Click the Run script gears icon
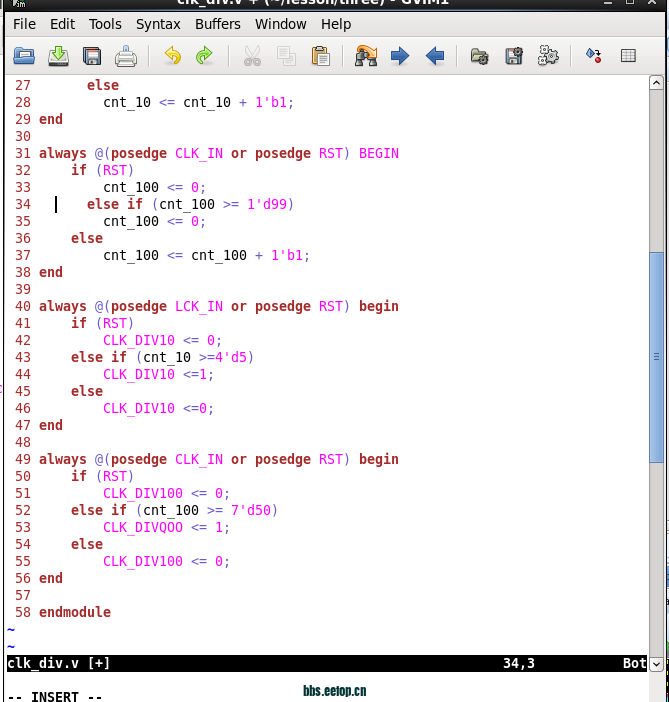 pos(548,56)
